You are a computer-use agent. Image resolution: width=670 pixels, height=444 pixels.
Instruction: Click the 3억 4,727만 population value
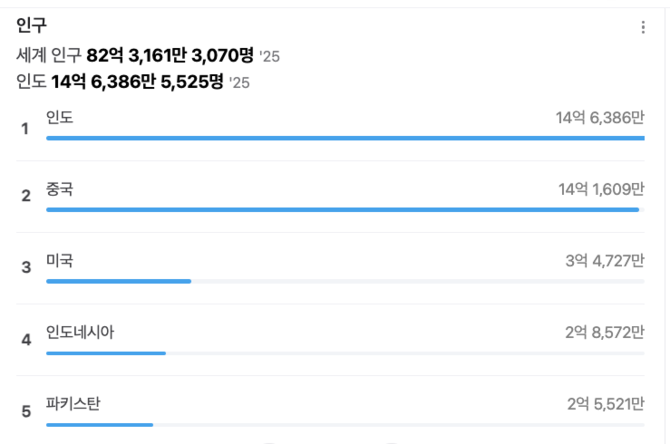point(604,261)
